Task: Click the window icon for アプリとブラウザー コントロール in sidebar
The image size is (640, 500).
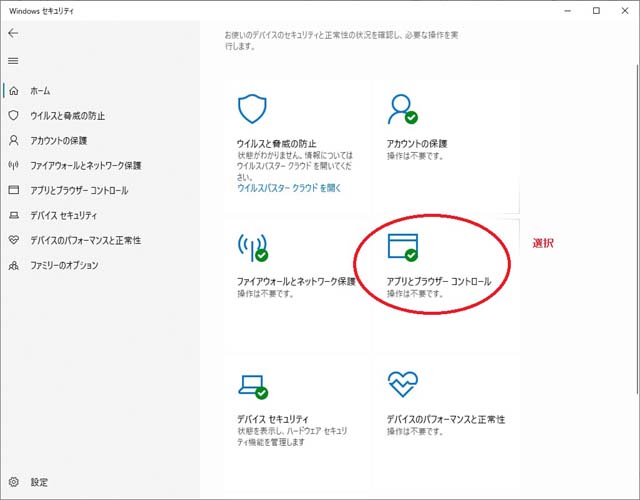Action: 14,190
